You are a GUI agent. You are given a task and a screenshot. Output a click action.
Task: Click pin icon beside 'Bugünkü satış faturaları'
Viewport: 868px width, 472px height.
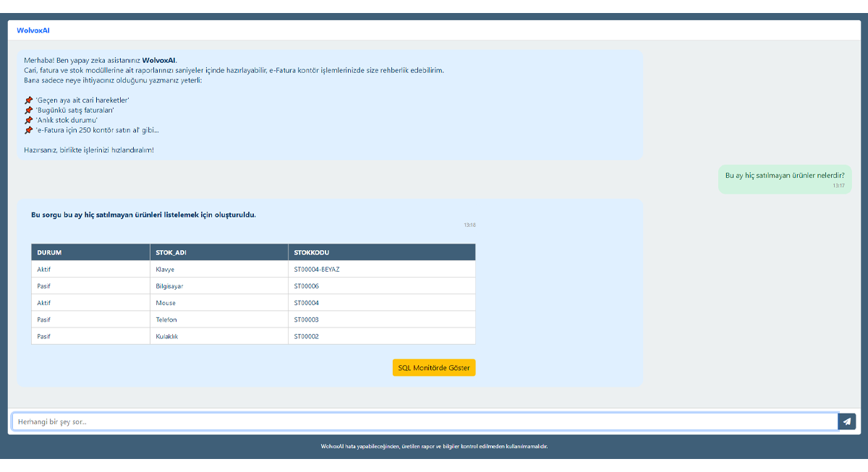pyautogui.click(x=28, y=110)
